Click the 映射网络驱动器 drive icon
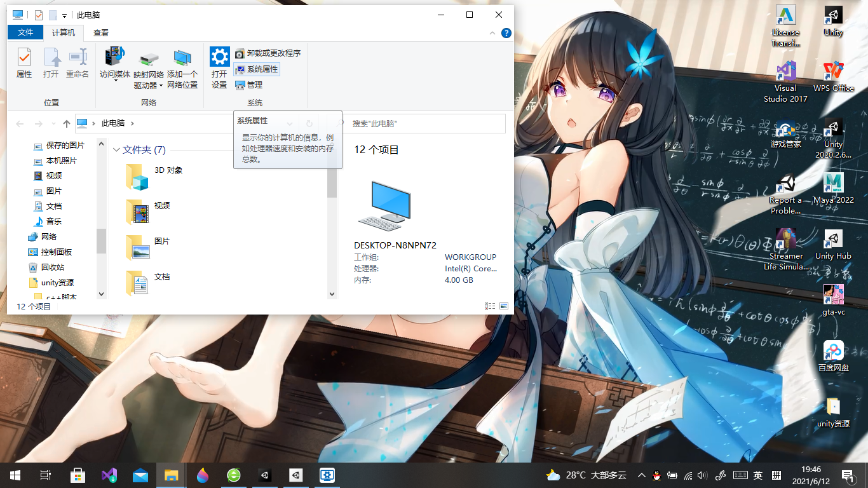868x488 pixels. [x=149, y=59]
